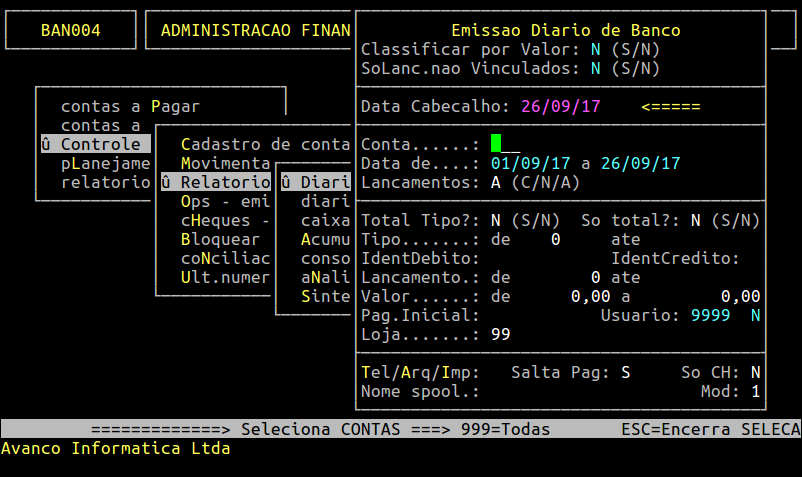Expand the highlighted Relatorio submenu
Image resolution: width=802 pixels, height=477 pixels.
tap(215, 183)
